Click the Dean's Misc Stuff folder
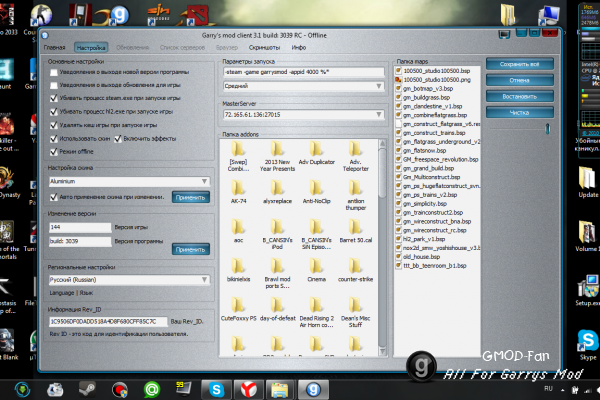The height and width of the screenshot is (400, 600). [355, 312]
